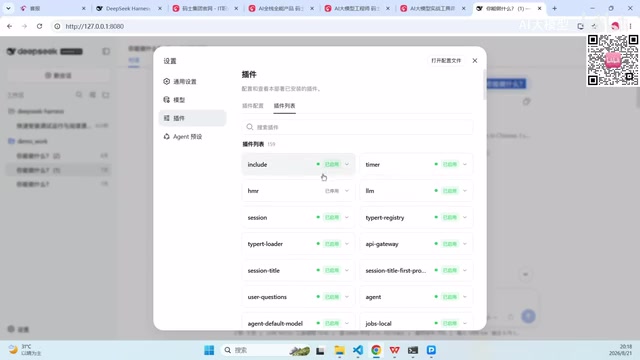Open WPS Office from the taskbar
Screen dimensions: 640x360
point(394,350)
